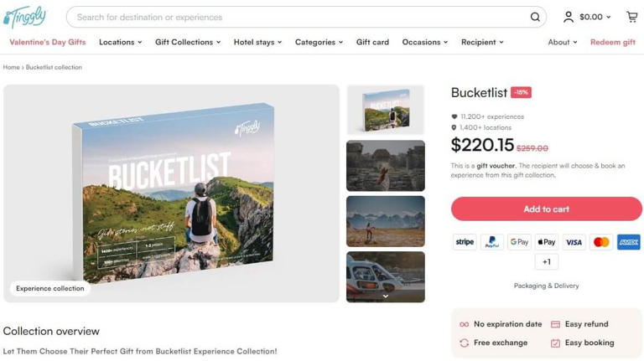Click the Stripe payment icon

(465, 242)
